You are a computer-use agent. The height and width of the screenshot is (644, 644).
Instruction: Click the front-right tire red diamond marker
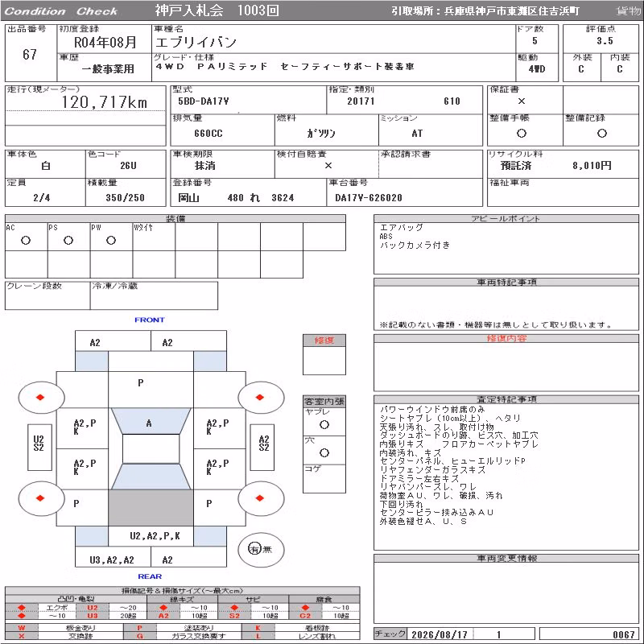(x=259, y=397)
